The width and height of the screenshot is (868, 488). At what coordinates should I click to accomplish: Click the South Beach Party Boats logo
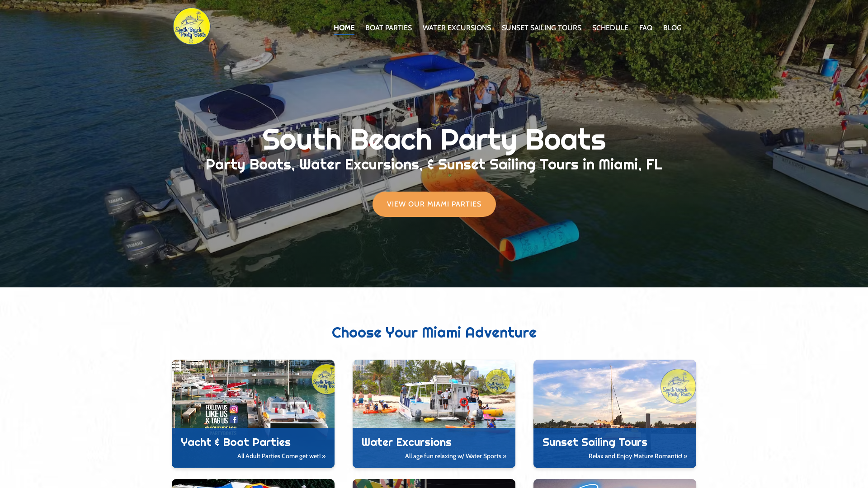coord(192,26)
